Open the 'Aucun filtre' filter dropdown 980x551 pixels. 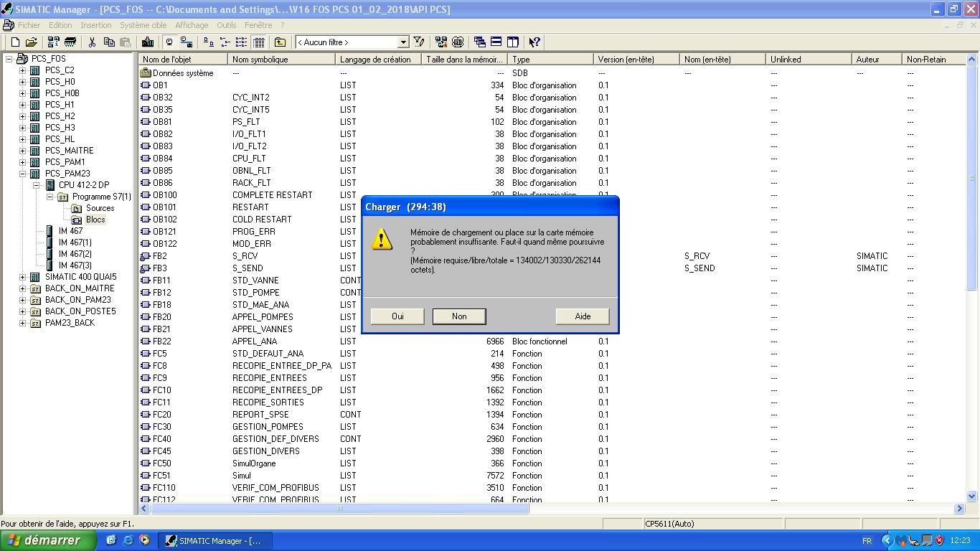pos(403,42)
